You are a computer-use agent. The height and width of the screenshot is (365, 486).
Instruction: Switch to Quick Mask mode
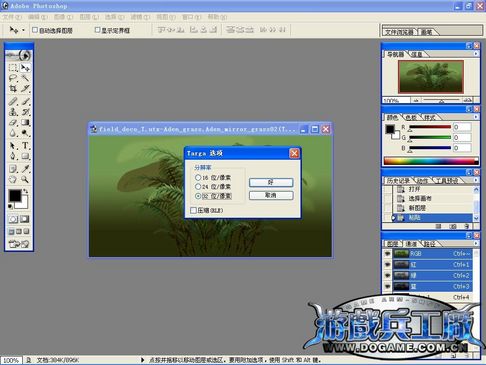tap(25, 219)
